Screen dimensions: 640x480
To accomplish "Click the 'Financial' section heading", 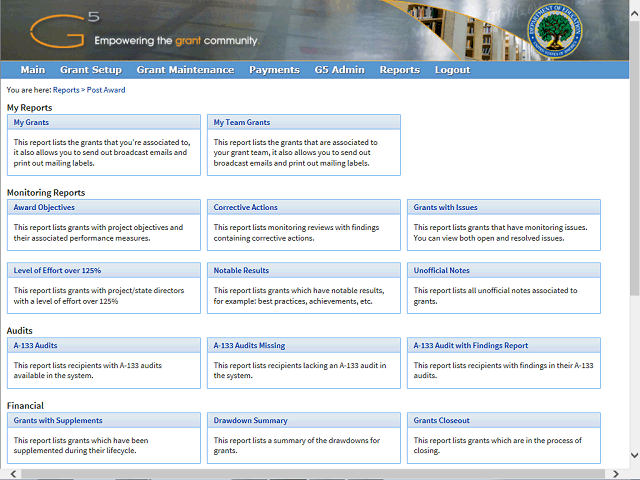I will [25, 406].
